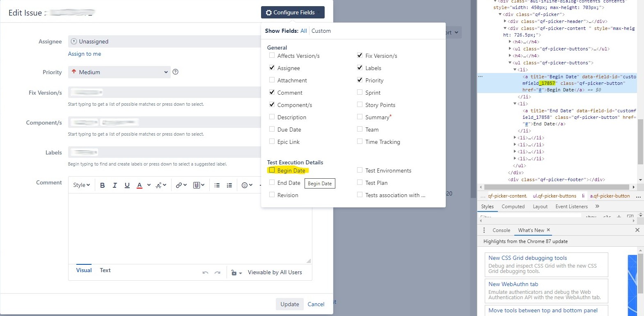
Task: Check the Story Points field
Action: [360, 105]
